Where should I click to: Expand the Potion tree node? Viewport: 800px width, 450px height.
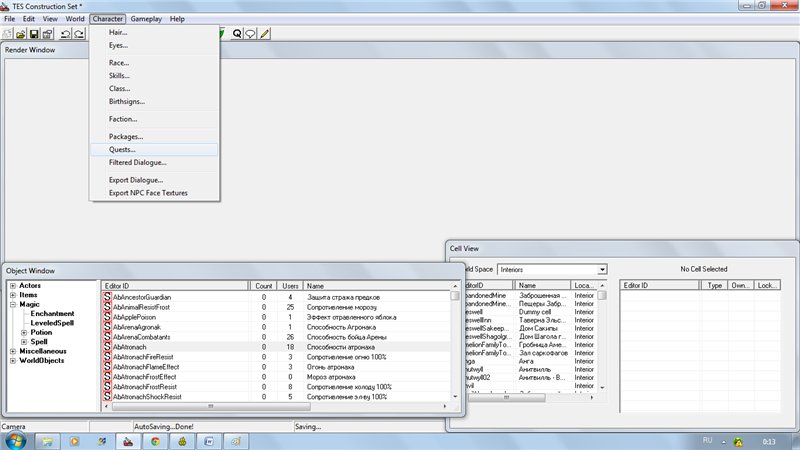click(24, 333)
